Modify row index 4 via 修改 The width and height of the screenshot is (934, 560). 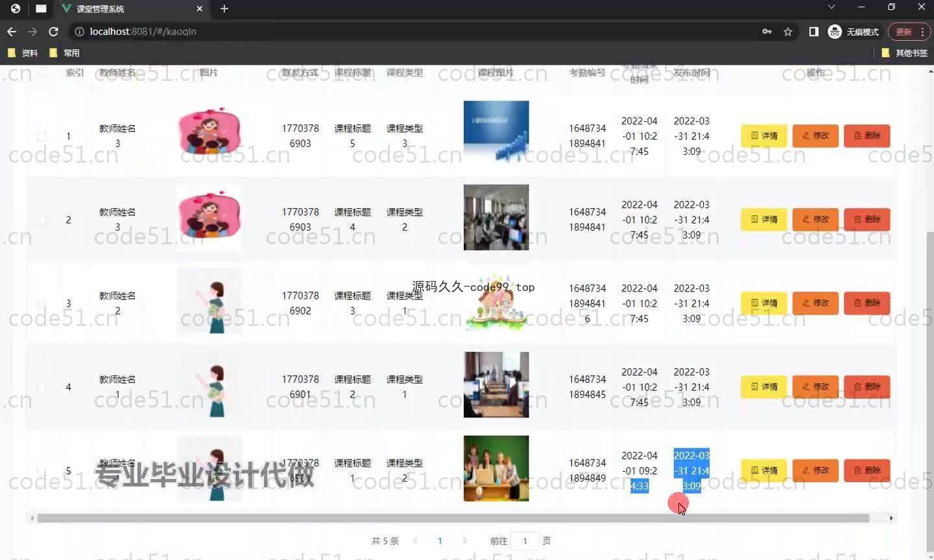pyautogui.click(x=815, y=386)
